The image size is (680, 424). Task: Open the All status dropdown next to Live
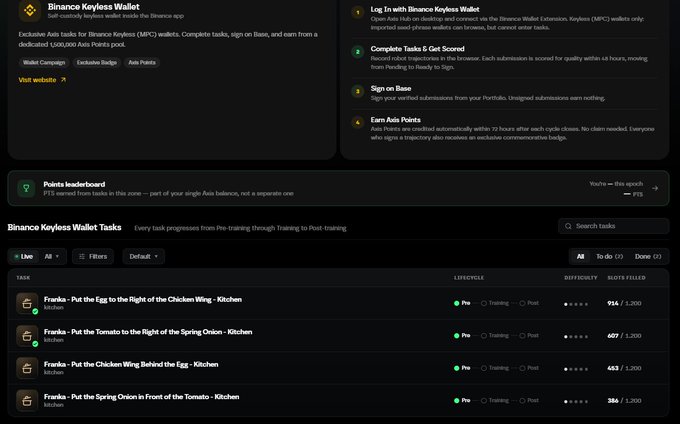(x=52, y=256)
